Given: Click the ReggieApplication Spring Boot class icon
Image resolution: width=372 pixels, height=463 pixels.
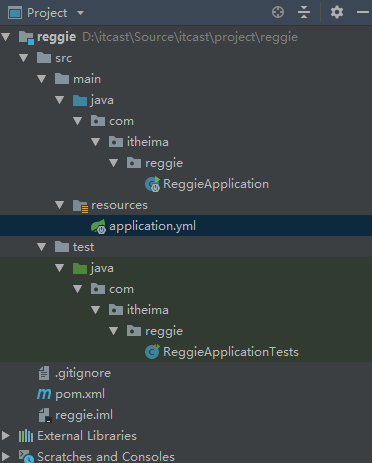Looking at the screenshot, I should 153,184.
